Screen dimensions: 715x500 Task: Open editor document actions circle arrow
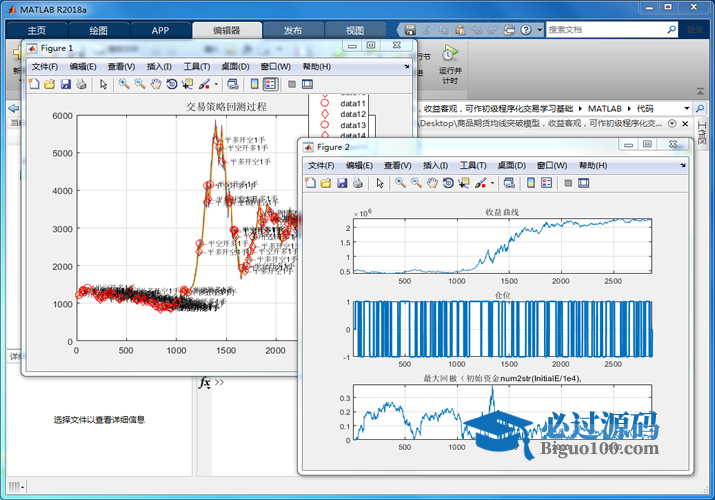point(672,124)
